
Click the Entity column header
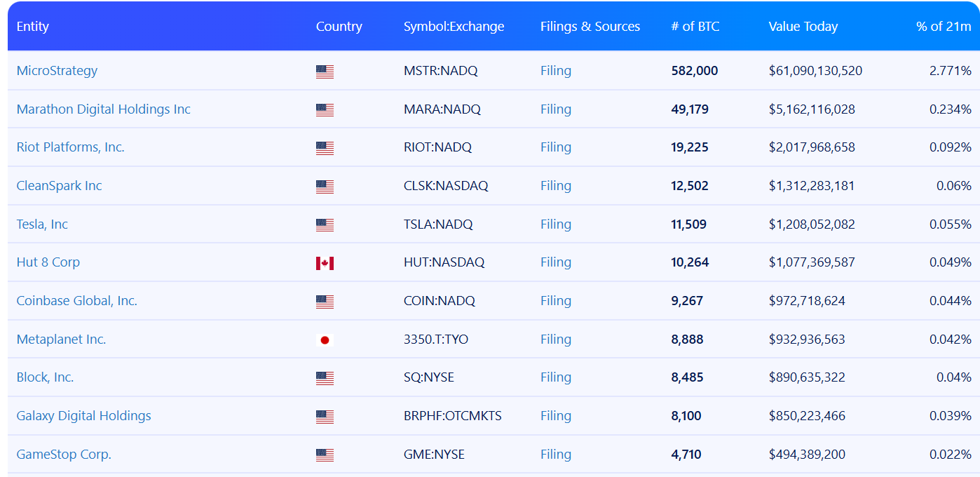coord(33,27)
